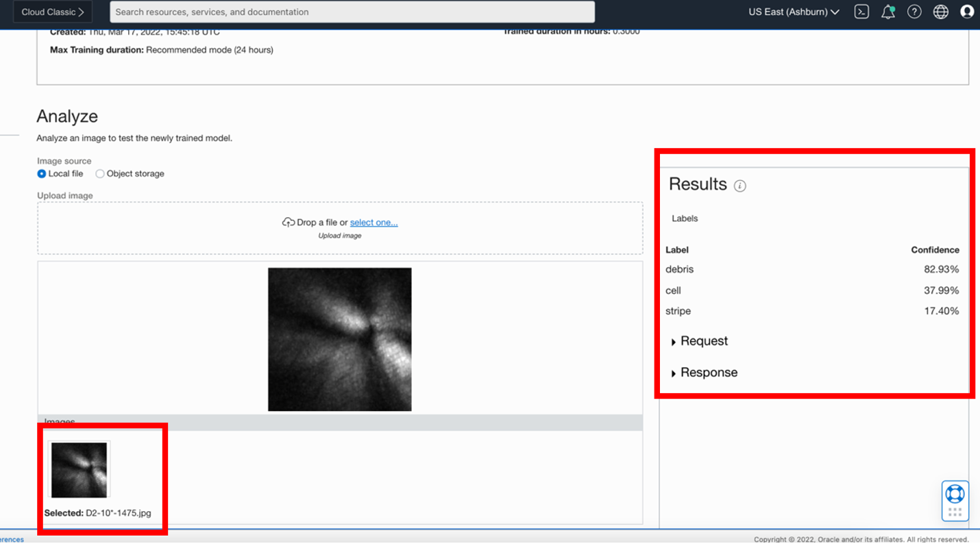
Task: Select the D2-10*-1475.jpg thumbnail
Action: tap(78, 469)
